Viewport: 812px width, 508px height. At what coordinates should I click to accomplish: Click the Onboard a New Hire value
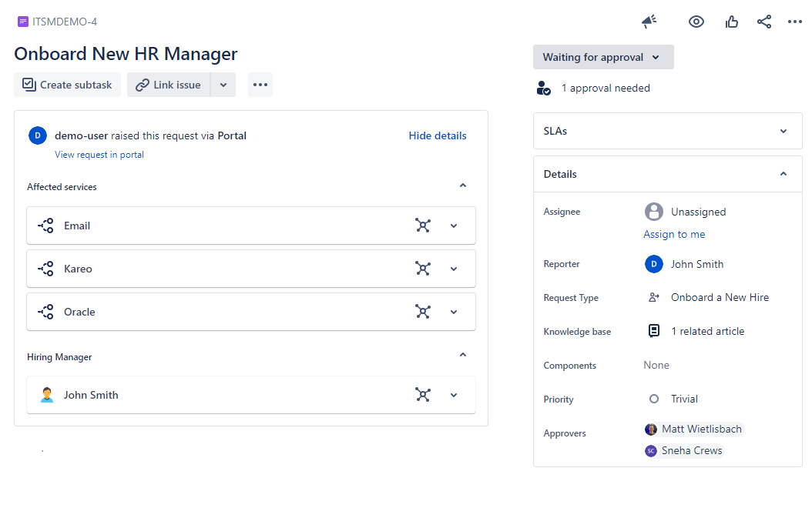click(720, 297)
